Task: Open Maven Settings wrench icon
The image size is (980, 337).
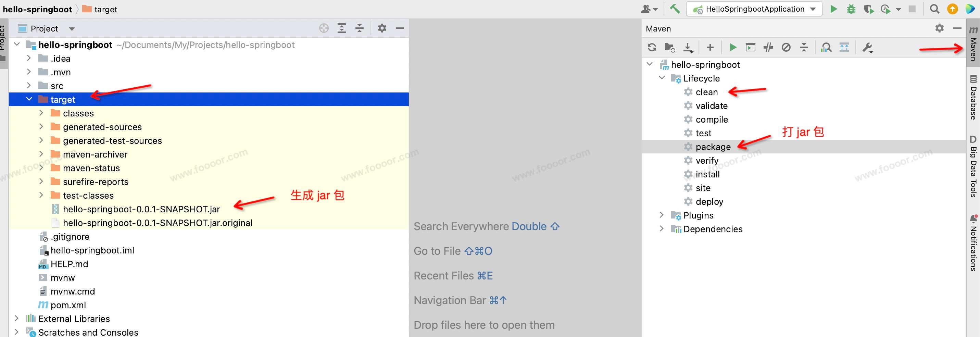Action: click(867, 48)
